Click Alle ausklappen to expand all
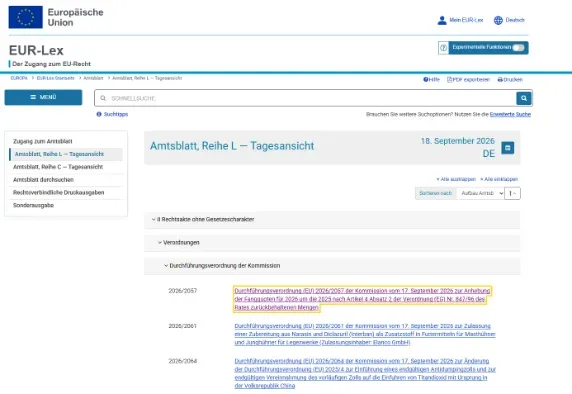Screen dimensions: 572x394 (x=456, y=179)
